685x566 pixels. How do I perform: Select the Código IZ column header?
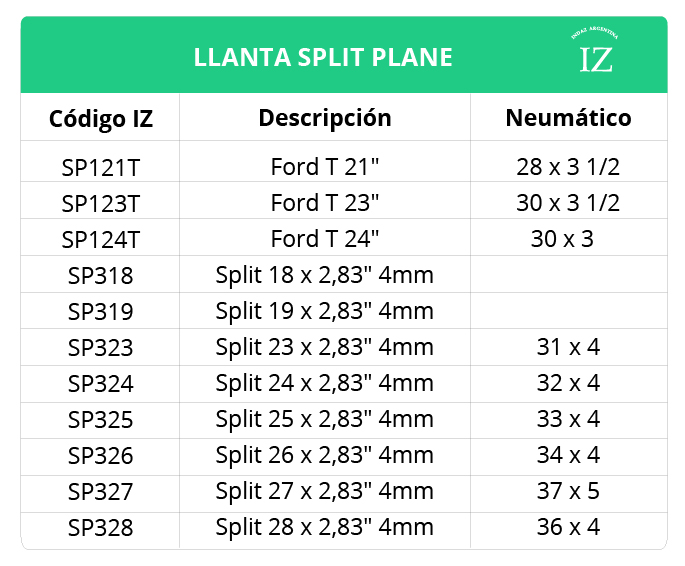click(101, 119)
